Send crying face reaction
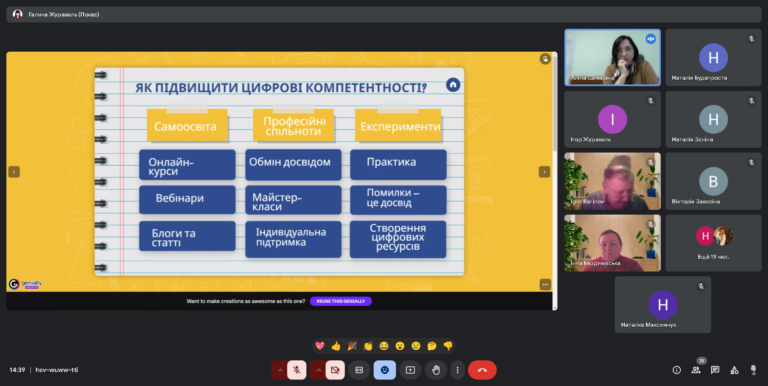Image resolution: width=768 pixels, height=386 pixels. tap(416, 346)
